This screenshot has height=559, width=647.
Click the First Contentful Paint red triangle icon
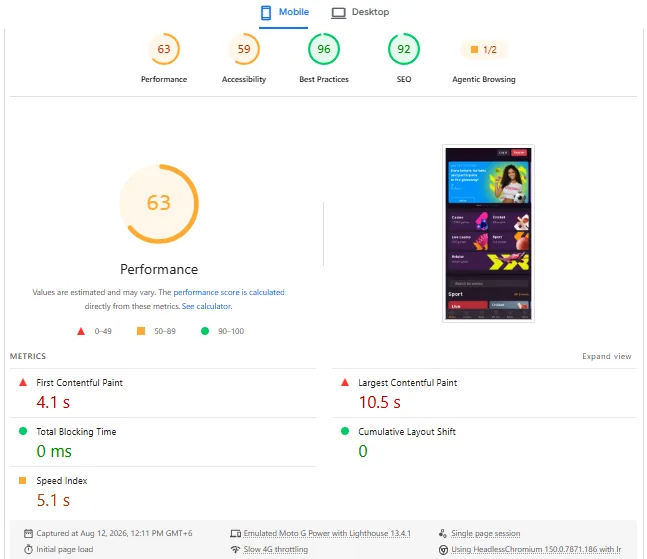click(x=23, y=382)
